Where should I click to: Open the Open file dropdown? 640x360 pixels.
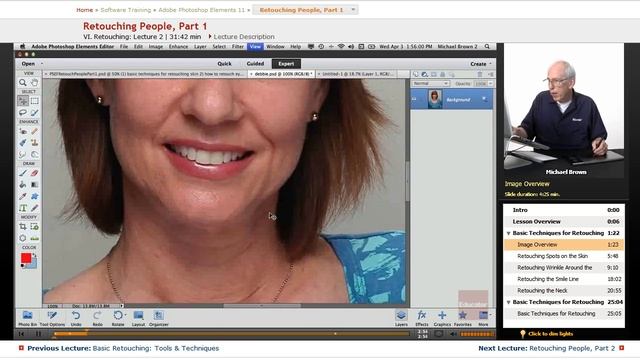(x=31, y=64)
